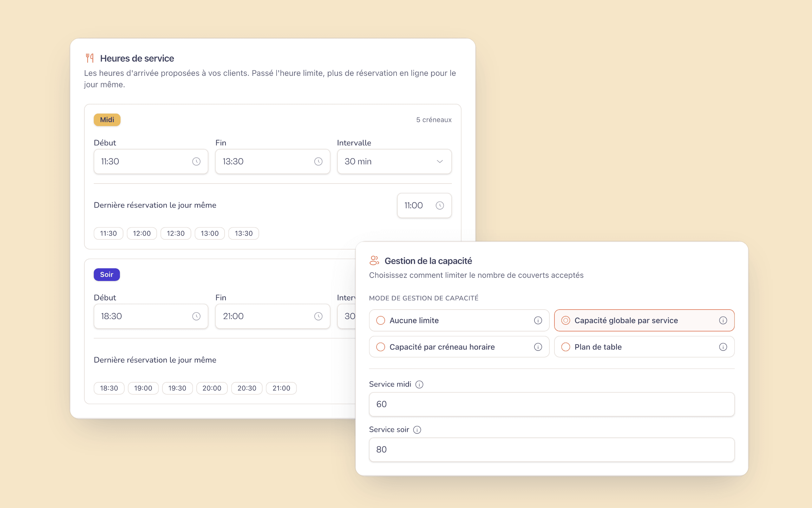This screenshot has width=812, height=508.
Task: Show info for Capacité globale par service
Action: coord(723,321)
